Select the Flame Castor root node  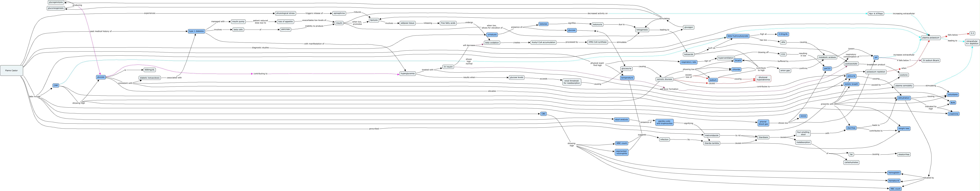tap(11, 71)
